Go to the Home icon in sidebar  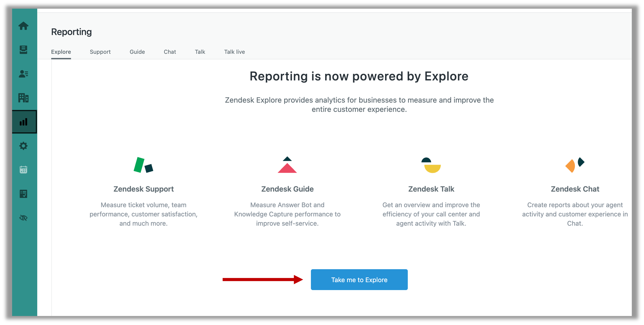click(23, 26)
